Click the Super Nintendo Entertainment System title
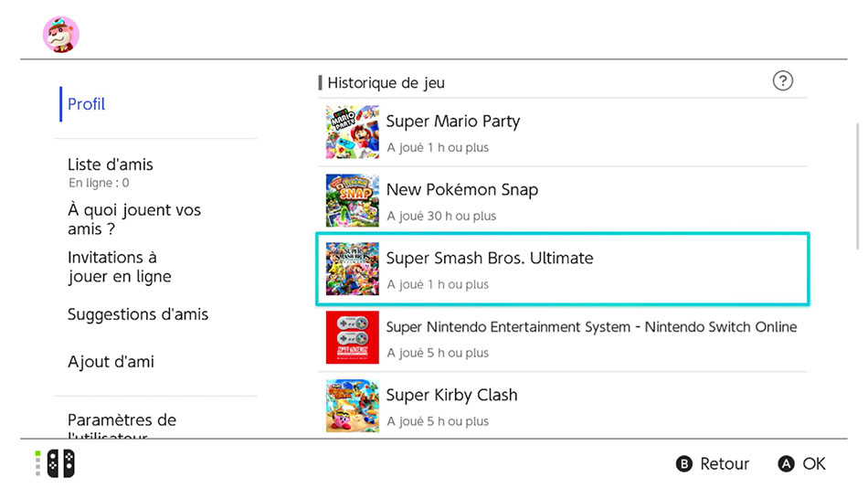 [591, 327]
